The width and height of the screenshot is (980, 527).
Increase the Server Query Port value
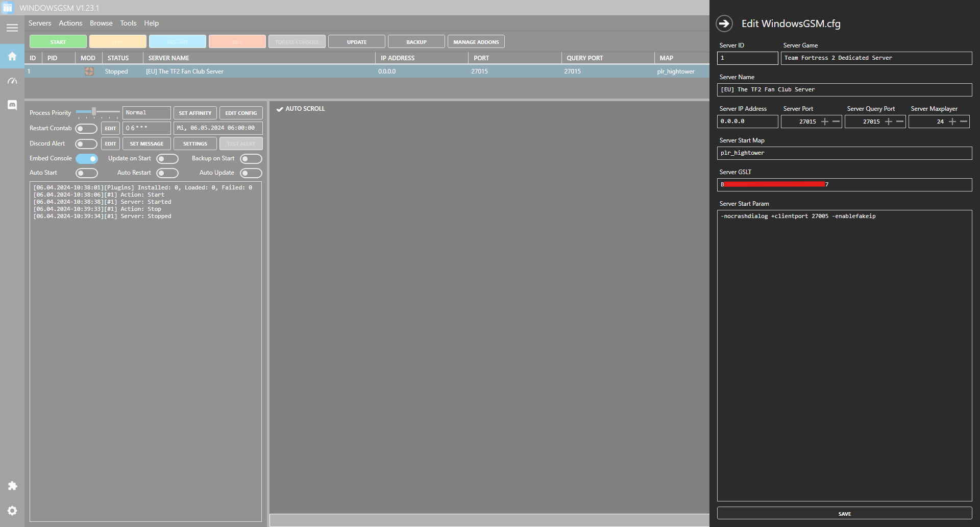click(889, 122)
